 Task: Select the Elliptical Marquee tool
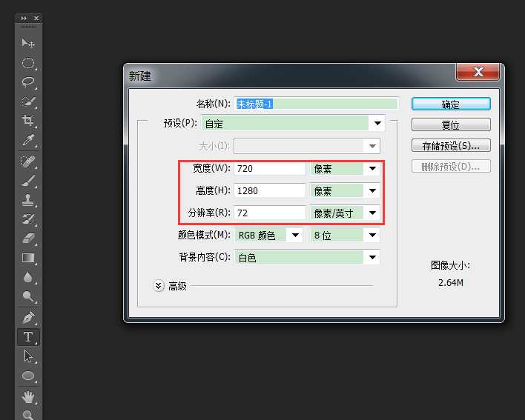point(28,63)
